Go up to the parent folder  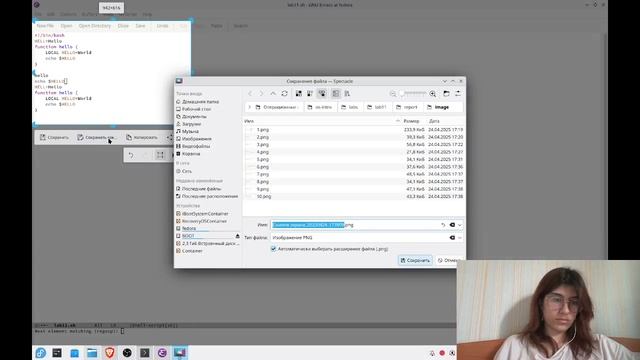pos(273,93)
